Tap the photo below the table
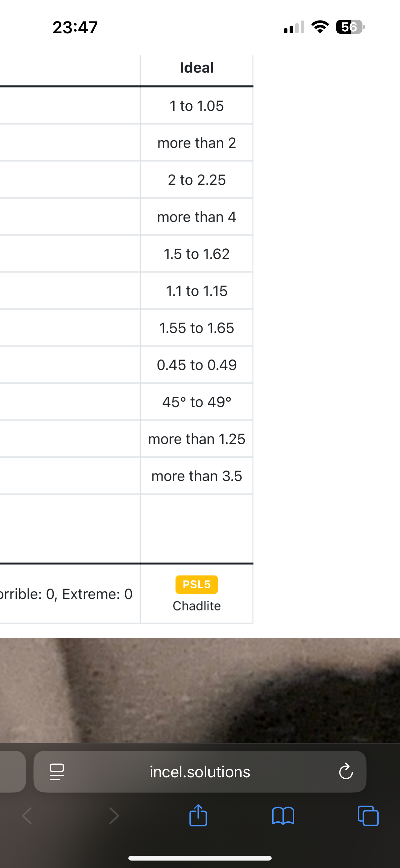The height and width of the screenshot is (868, 400). coord(200,690)
